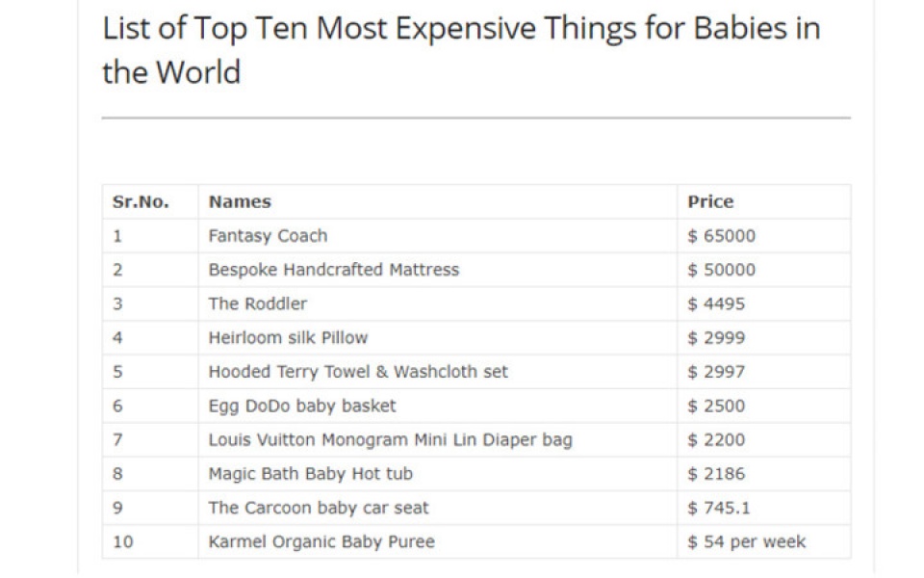Click the page title about expensive baby things

(461, 49)
